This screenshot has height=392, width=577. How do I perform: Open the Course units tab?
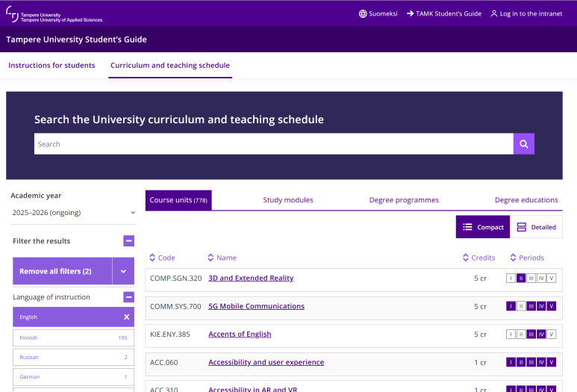tap(178, 200)
